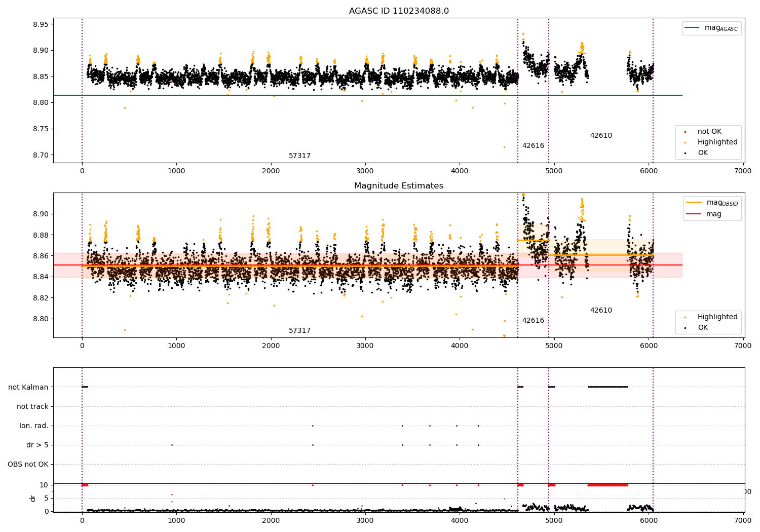Click the red mag legend line
Viewport: 760px width, 532px height.
694,214
